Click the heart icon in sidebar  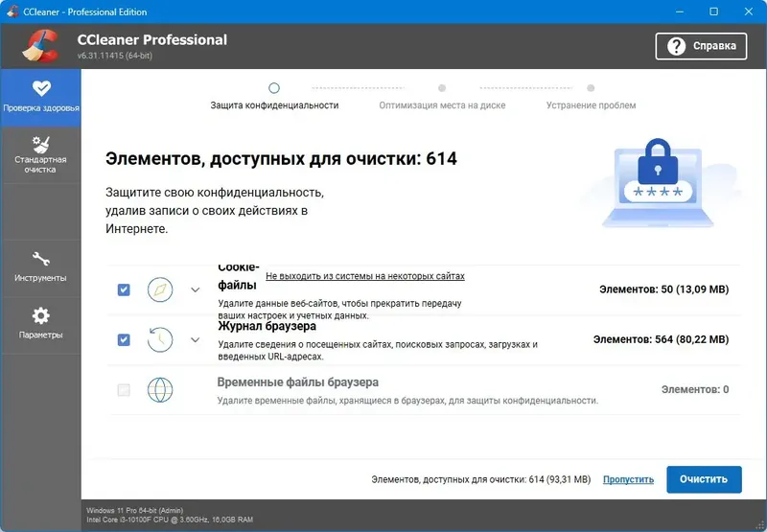[41, 88]
